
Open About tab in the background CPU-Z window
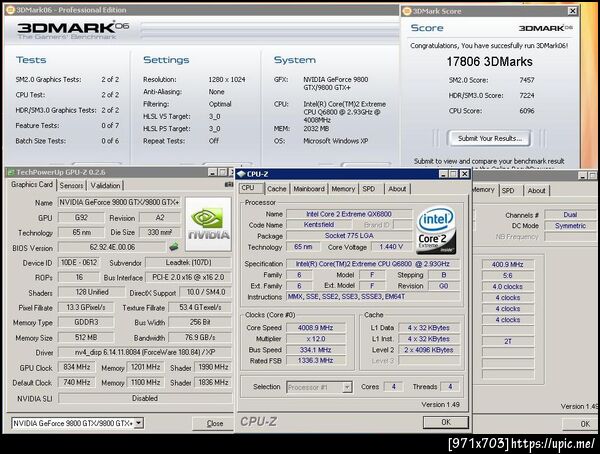point(536,190)
